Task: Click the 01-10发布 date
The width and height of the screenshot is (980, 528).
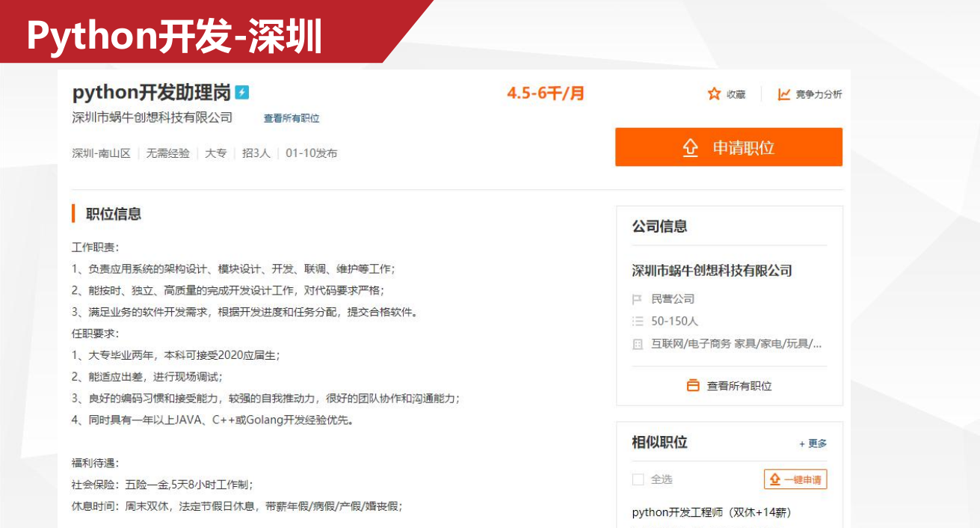Action: 311,153
